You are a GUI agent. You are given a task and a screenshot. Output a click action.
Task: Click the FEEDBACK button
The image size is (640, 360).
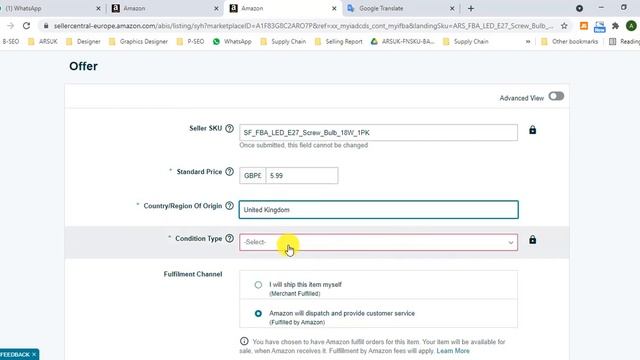click(x=16, y=354)
